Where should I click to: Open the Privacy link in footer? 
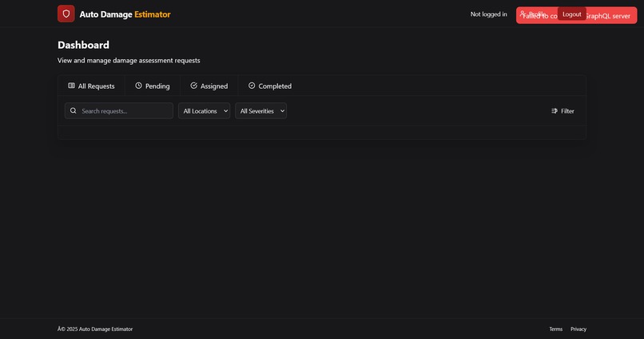click(578, 329)
